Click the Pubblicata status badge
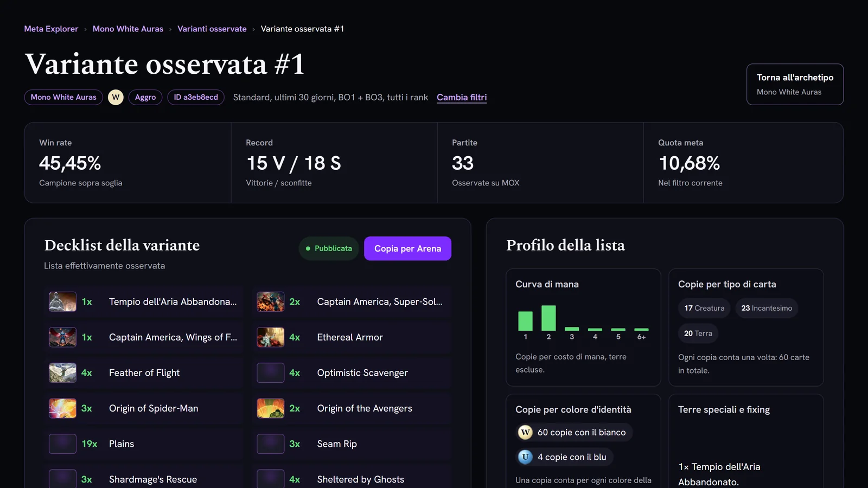Screen dimensions: 868x488 pos(329,248)
